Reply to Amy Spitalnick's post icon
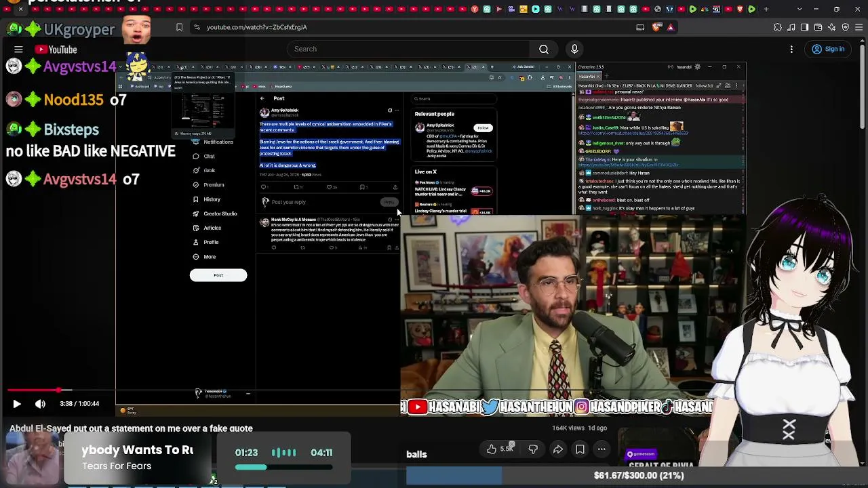 (x=264, y=187)
